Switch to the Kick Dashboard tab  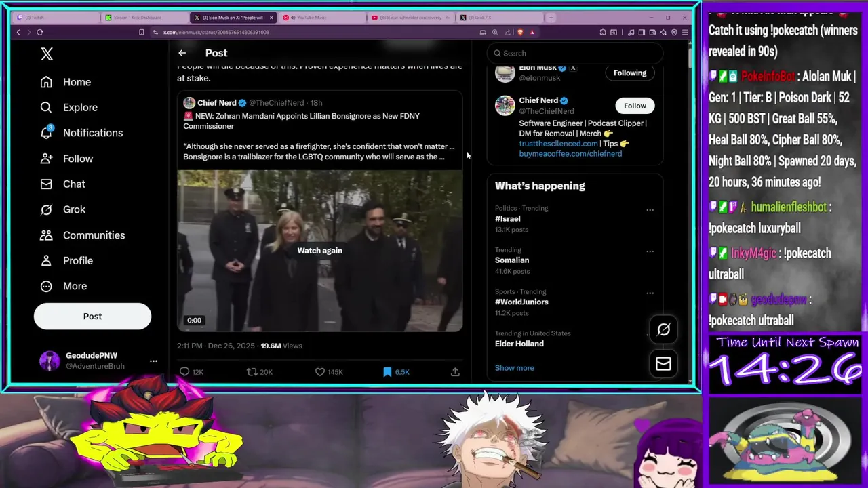(x=144, y=18)
